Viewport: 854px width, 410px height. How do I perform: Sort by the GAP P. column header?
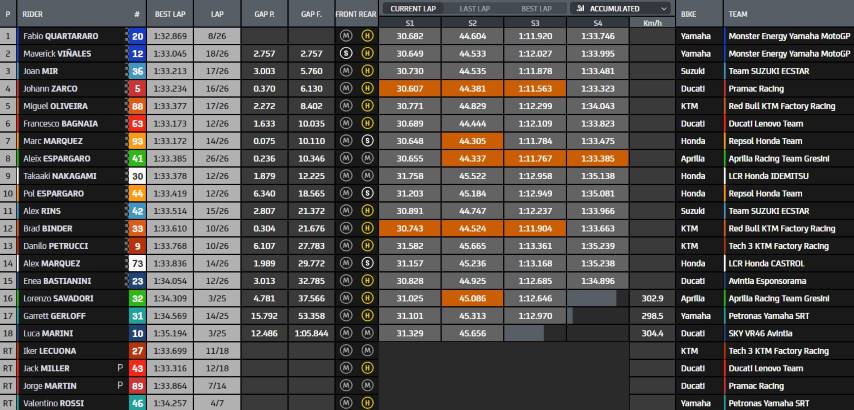tap(264, 14)
